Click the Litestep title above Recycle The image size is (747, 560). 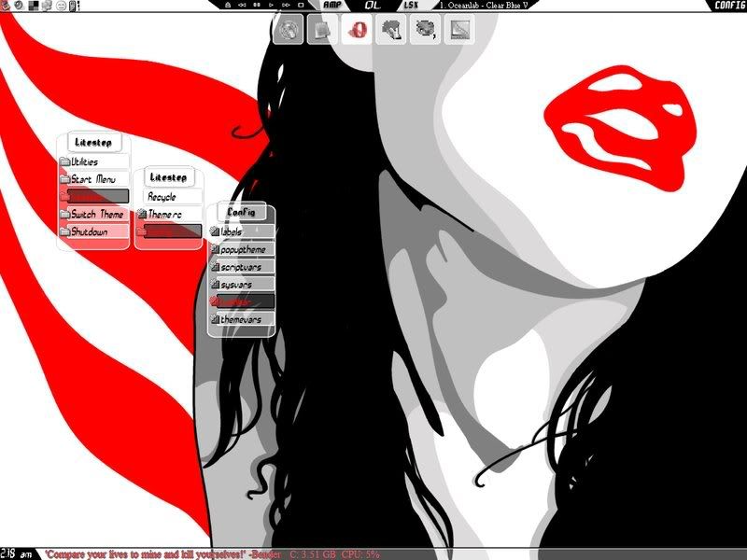pos(169,177)
